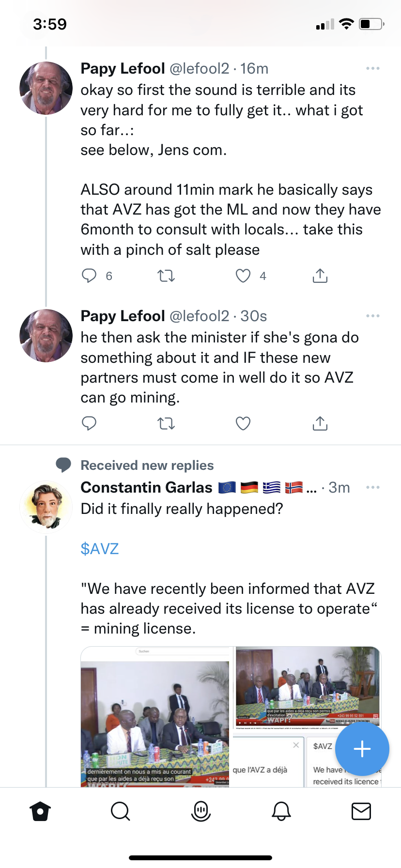Viewport: 401px width, 868px height.
Task: Open the Notifications bell tab
Action: tap(281, 811)
